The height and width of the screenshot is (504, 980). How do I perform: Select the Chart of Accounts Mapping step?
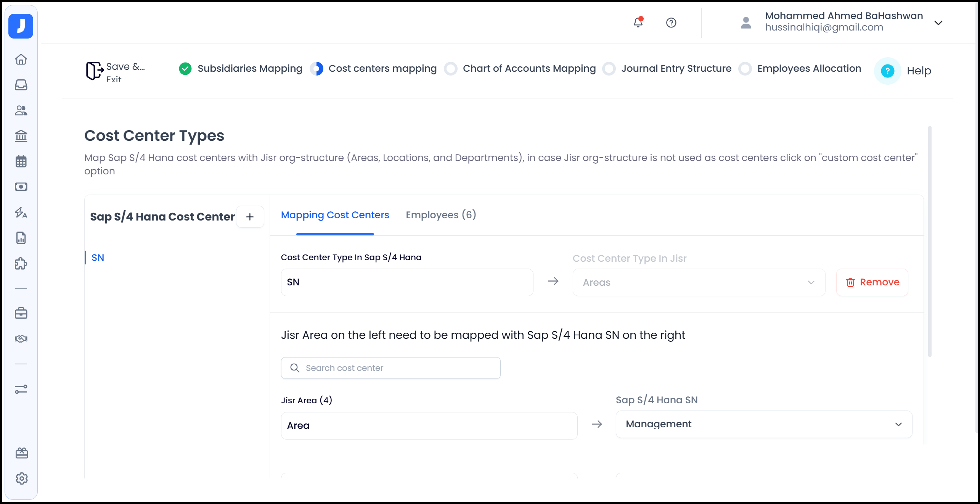[520, 69]
